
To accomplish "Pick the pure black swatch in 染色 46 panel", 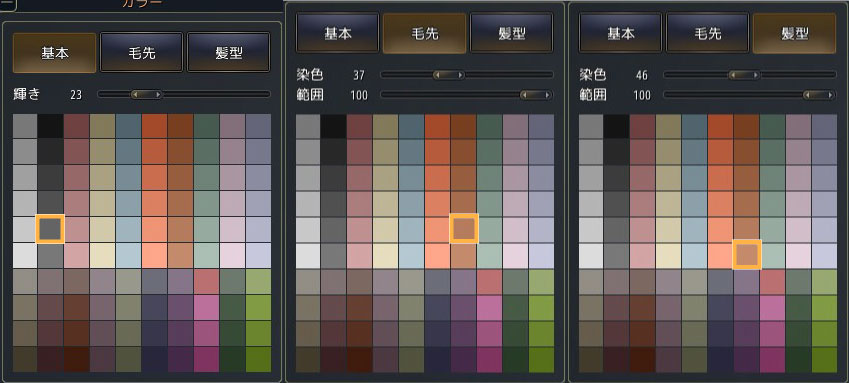I will [617, 126].
